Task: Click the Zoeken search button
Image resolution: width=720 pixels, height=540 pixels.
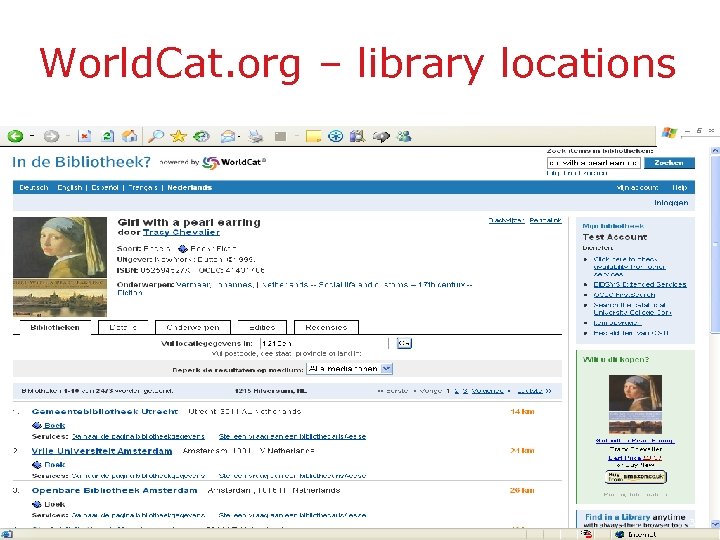Action: (669, 163)
